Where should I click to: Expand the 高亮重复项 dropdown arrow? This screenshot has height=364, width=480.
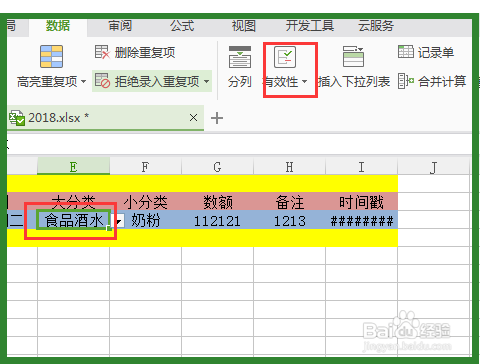coord(83,81)
